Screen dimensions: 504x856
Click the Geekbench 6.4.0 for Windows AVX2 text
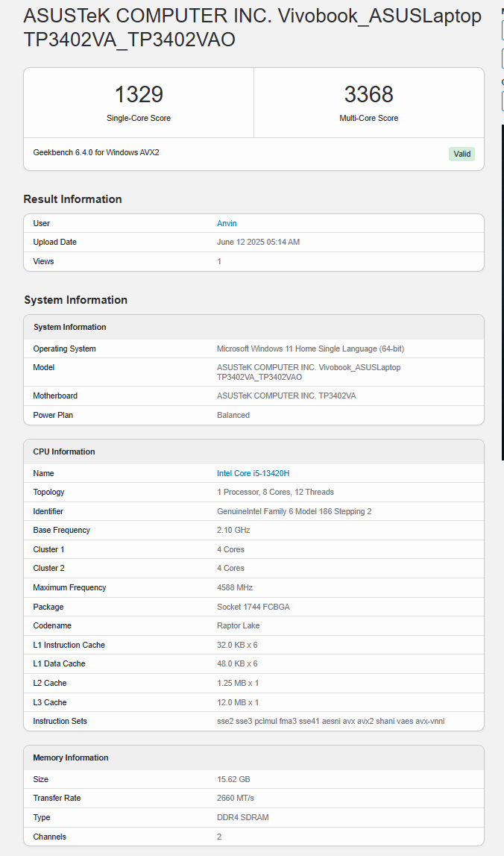tap(96, 152)
